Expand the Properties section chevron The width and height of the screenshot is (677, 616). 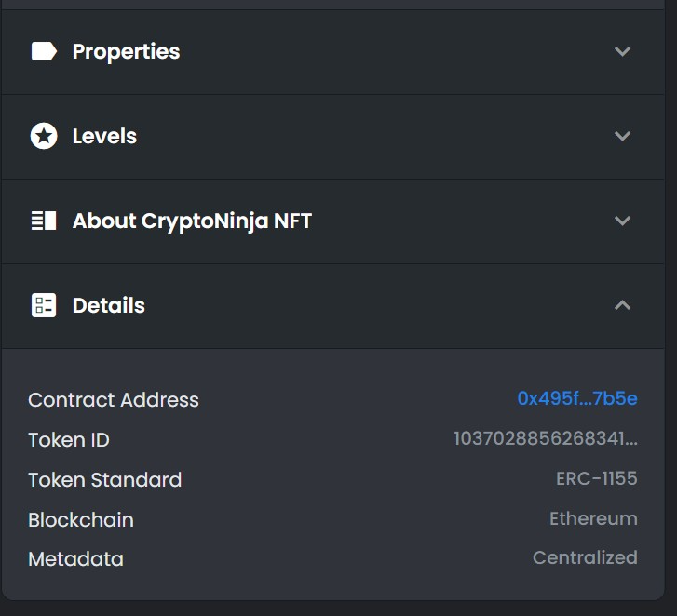622,51
